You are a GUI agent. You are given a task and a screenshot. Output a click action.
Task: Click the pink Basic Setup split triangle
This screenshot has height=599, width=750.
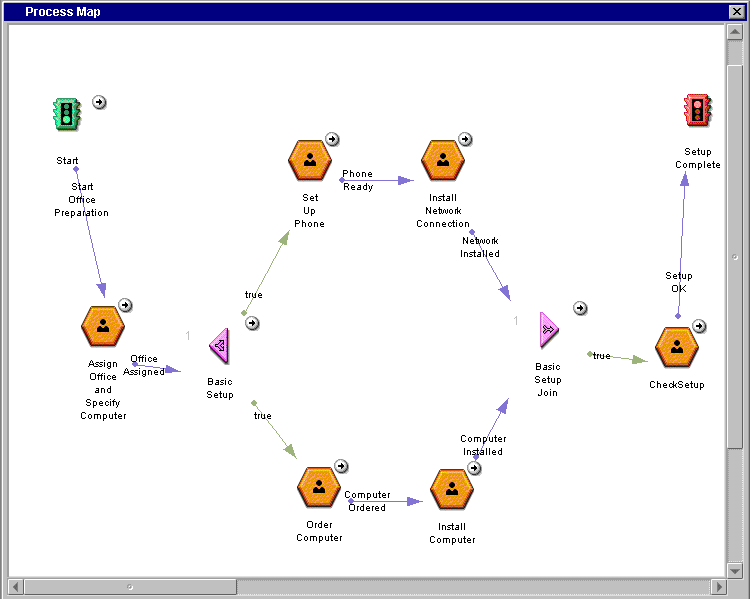(220, 345)
